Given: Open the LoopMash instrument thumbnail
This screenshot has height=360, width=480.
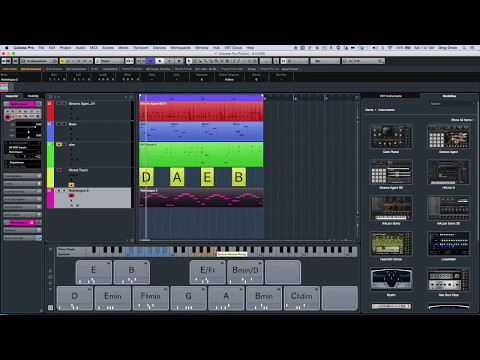Looking at the screenshot, I should tap(448, 244).
